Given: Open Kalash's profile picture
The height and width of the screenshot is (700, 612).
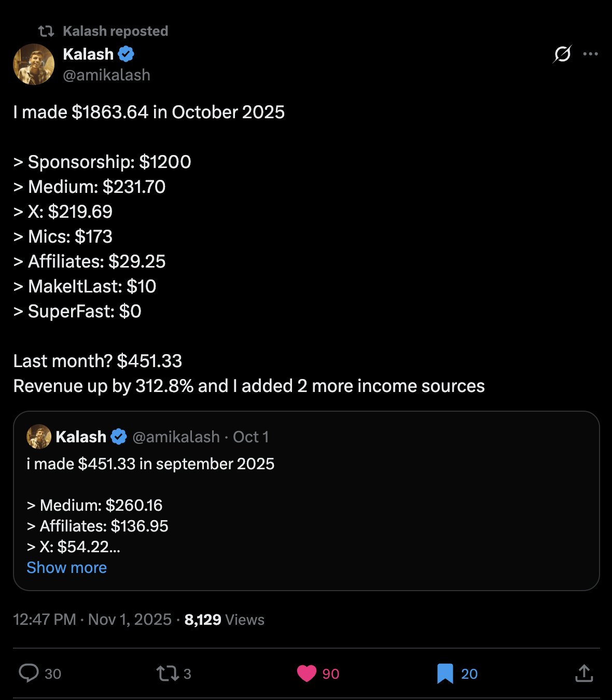Looking at the screenshot, I should [34, 64].
